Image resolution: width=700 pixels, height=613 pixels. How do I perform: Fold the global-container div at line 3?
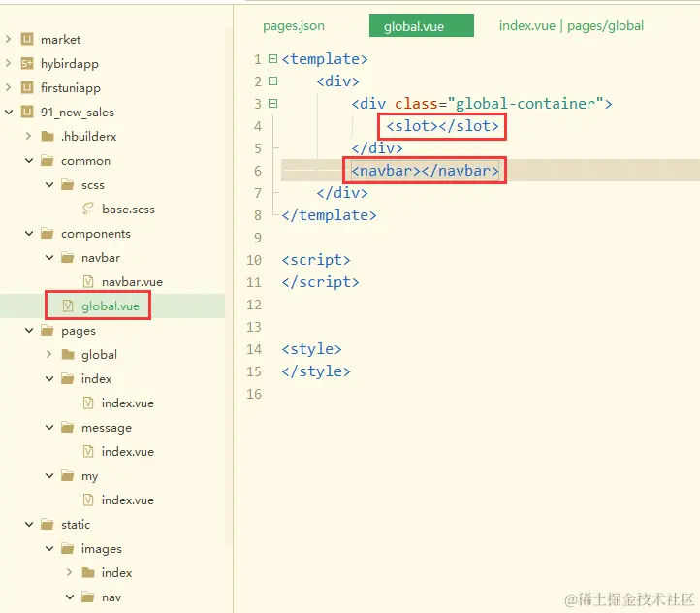[x=272, y=104]
